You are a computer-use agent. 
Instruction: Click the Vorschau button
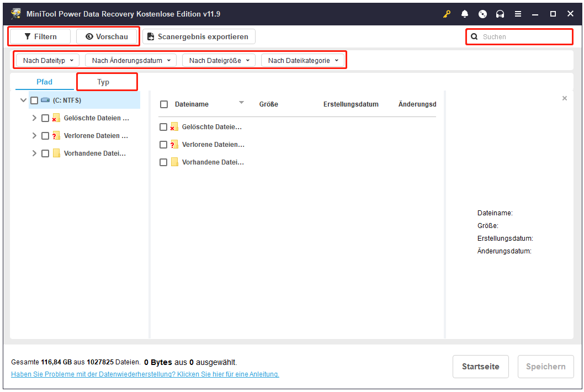(x=107, y=36)
